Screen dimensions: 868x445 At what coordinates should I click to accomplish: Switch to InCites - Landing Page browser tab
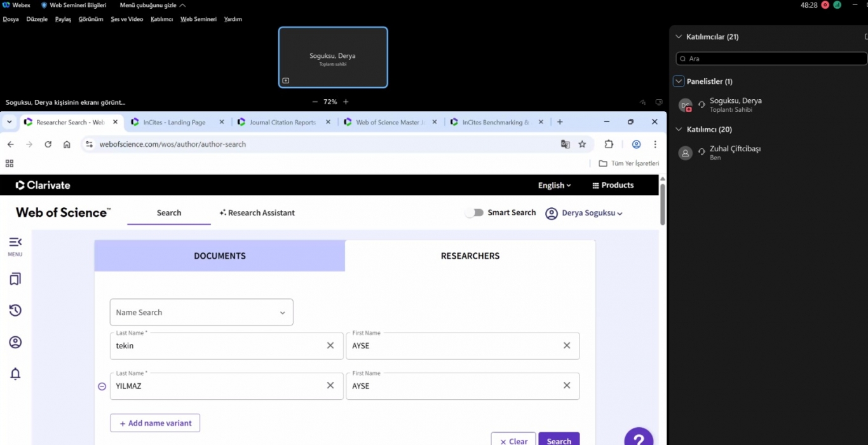point(177,122)
